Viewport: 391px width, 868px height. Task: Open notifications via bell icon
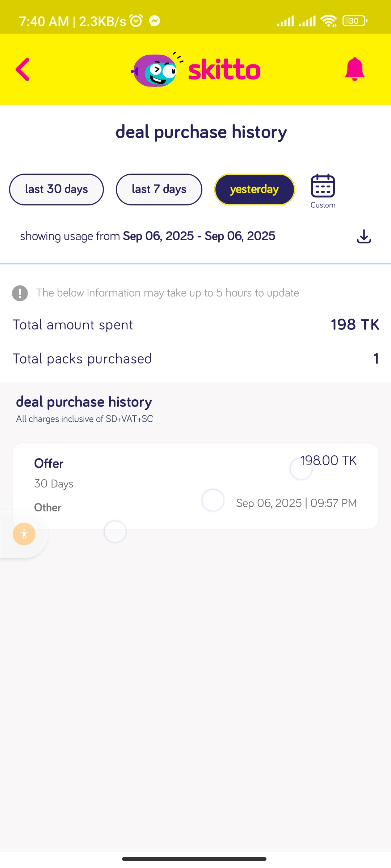point(354,69)
